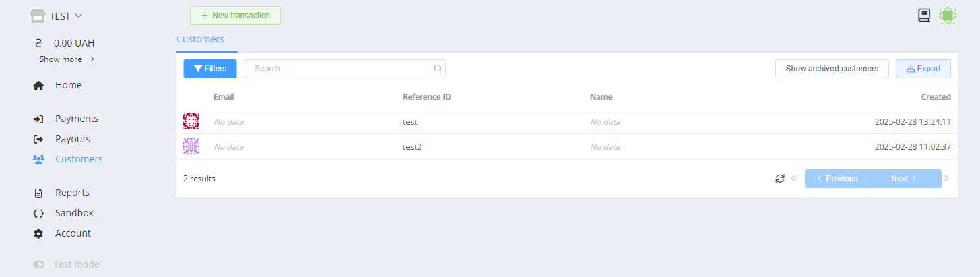
Task: Click Show archived customers button
Action: click(831, 69)
